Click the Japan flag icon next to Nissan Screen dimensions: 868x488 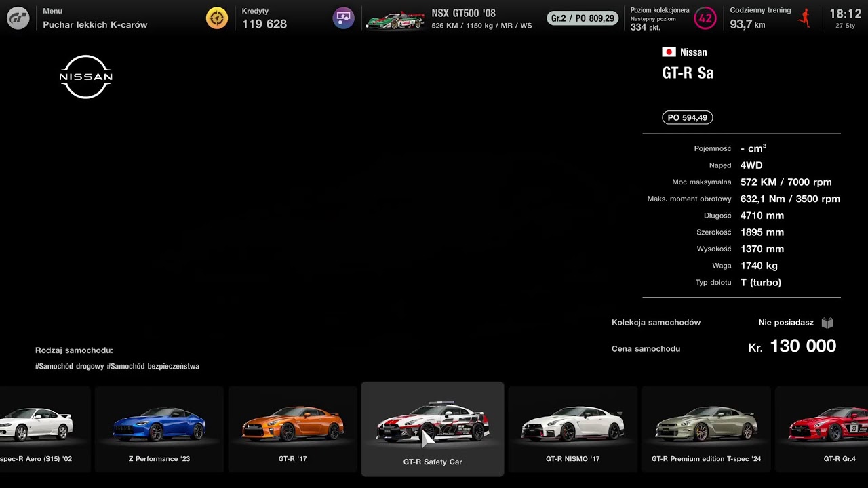tap(669, 52)
